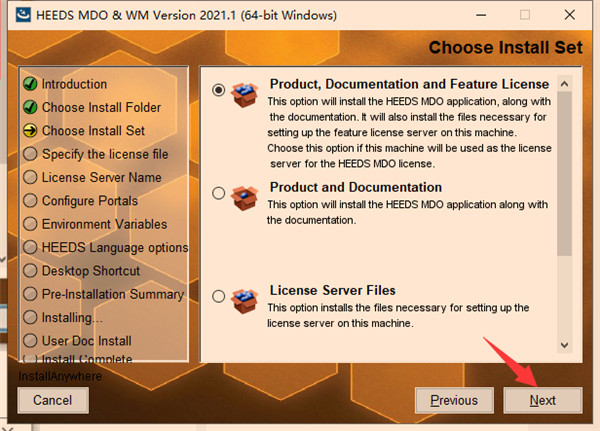This screenshot has height=431, width=600.
Task: Minimize the HEEDS installer window
Action: [x=481, y=15]
